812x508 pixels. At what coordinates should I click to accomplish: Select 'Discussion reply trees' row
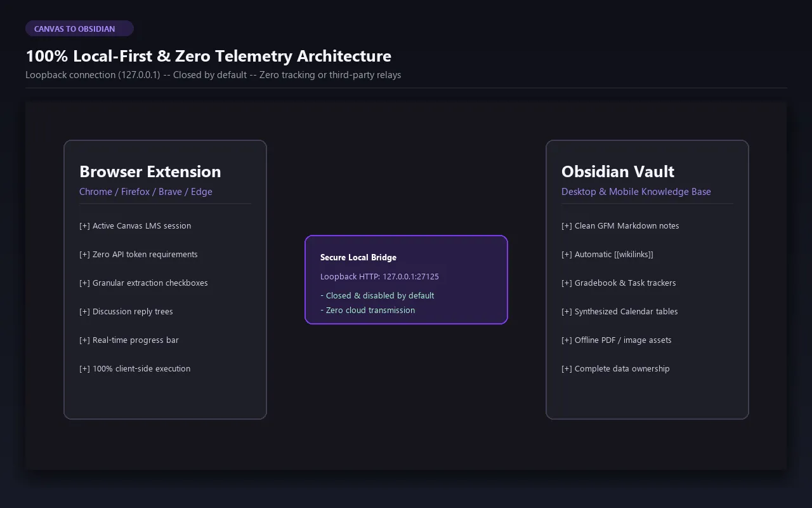click(x=126, y=312)
